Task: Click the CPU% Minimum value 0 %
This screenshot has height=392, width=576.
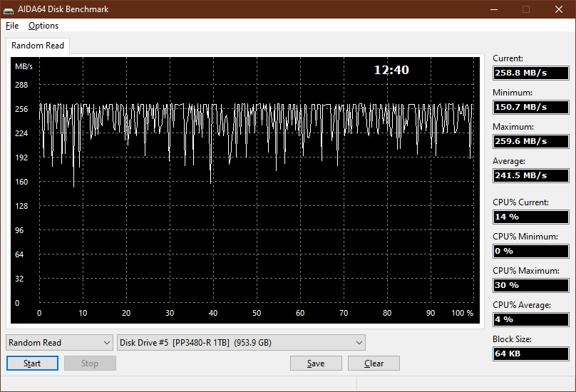Action: pyautogui.click(x=531, y=251)
